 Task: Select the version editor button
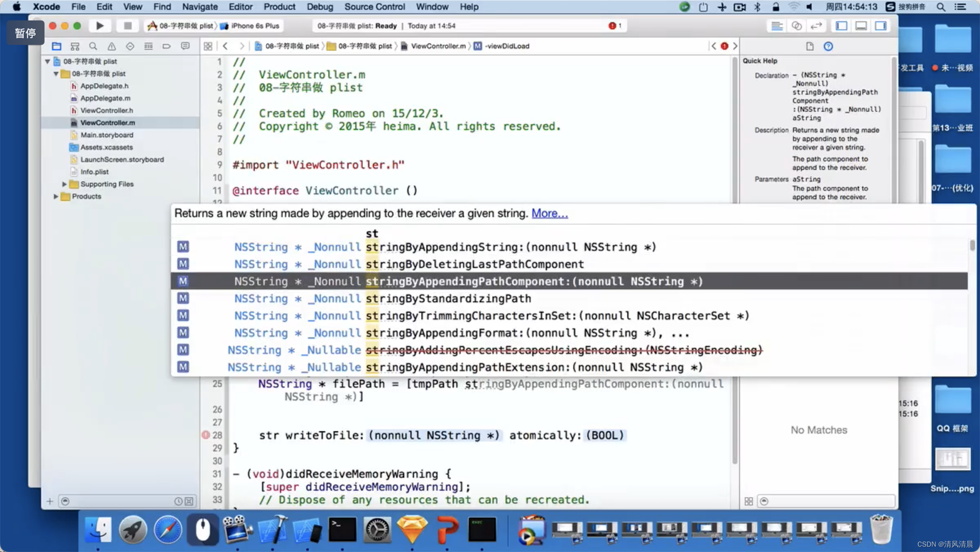816,26
